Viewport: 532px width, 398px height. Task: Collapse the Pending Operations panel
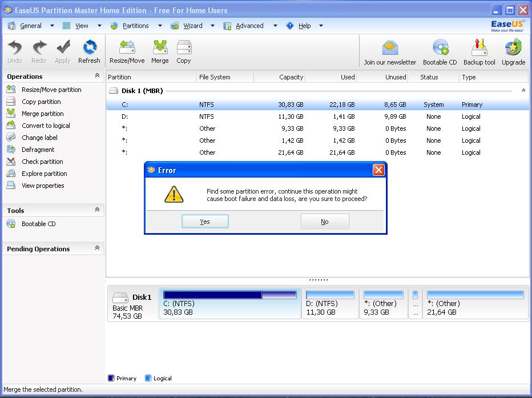pos(97,248)
